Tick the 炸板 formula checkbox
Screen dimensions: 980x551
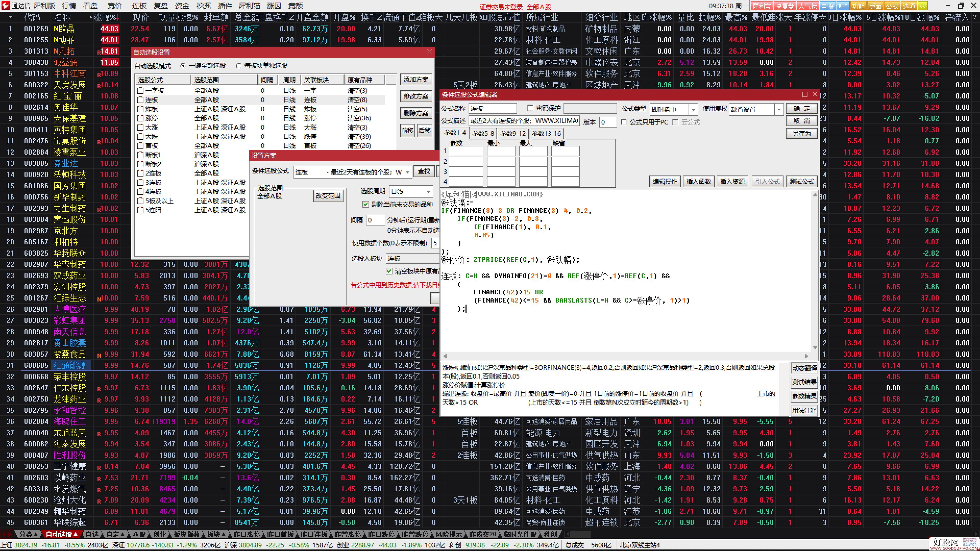tap(140, 109)
